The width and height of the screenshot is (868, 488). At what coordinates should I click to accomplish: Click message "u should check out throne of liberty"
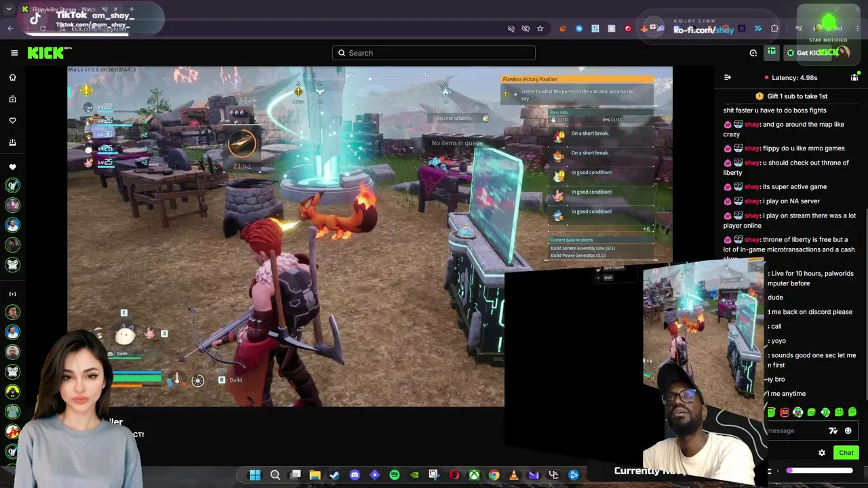787,167
